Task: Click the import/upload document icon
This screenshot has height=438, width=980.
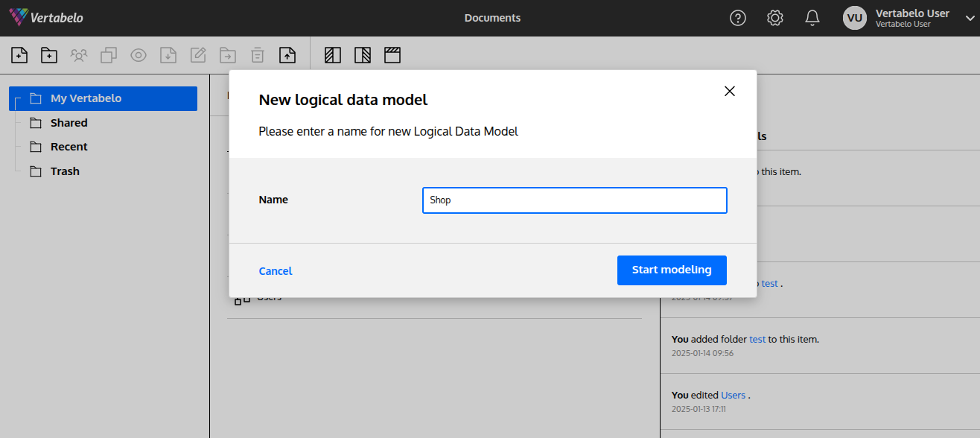Action: coord(287,54)
